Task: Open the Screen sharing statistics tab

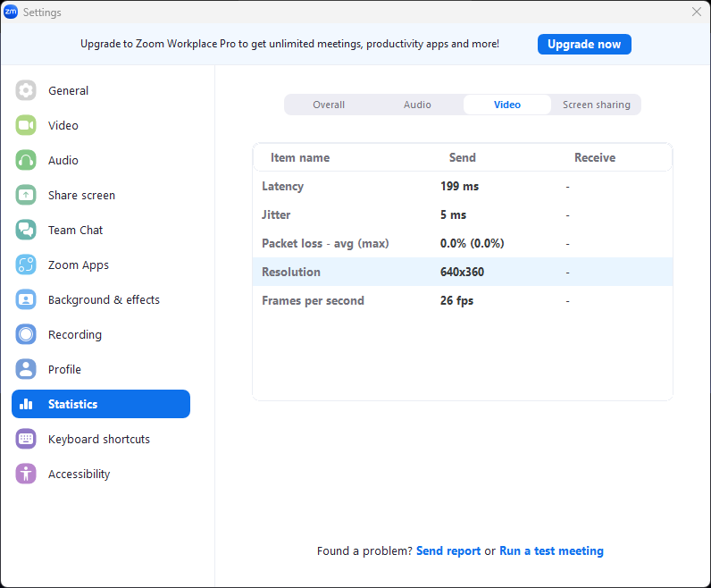Action: (596, 105)
